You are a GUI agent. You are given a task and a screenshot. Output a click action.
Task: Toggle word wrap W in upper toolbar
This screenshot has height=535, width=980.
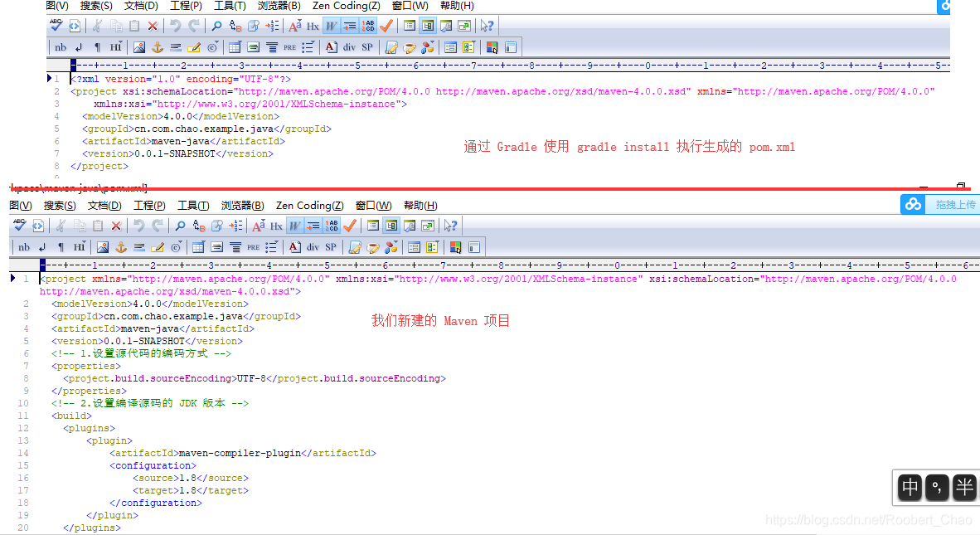(x=332, y=26)
